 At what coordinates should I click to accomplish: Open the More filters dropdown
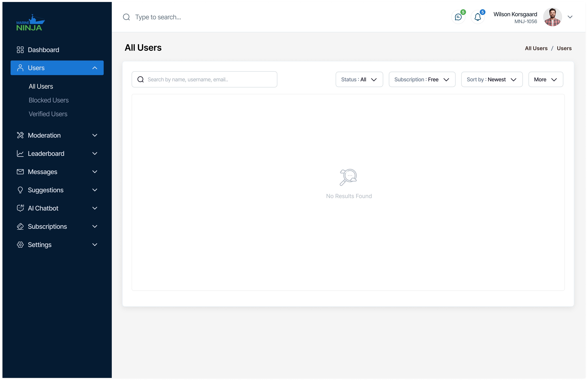pyautogui.click(x=546, y=79)
